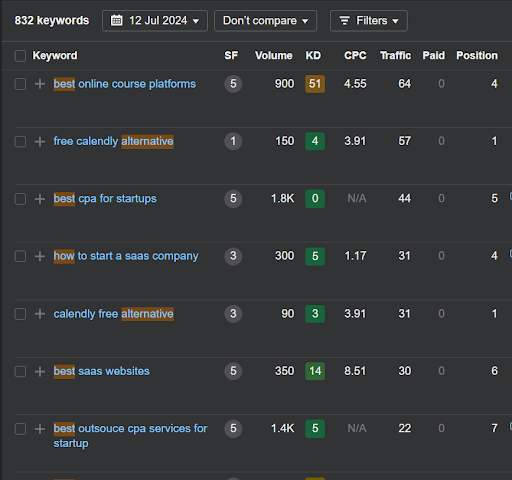Viewport: 512px width, 480px height.
Task: Tick checkbox for best online course platforms
Action: pyautogui.click(x=20, y=84)
